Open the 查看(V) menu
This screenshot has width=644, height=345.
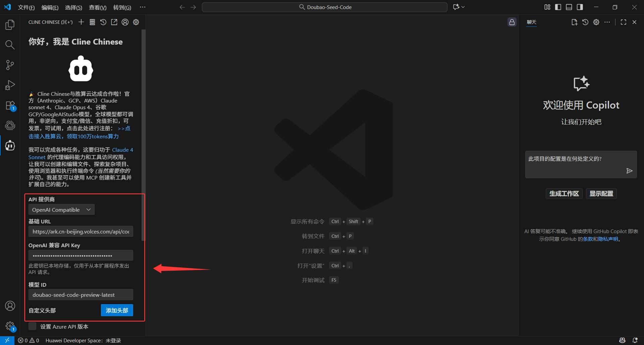click(98, 7)
